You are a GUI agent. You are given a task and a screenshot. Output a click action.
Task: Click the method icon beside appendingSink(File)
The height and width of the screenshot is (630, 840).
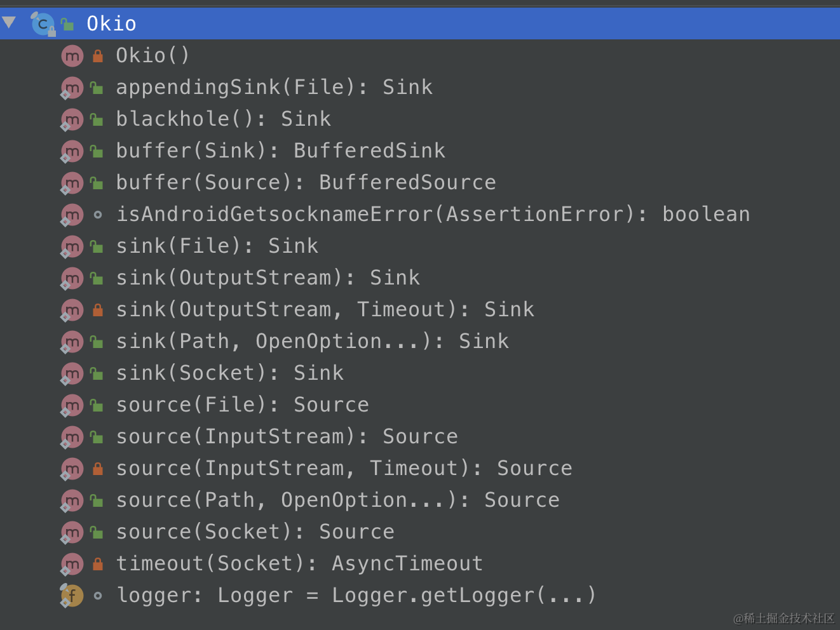(x=72, y=88)
